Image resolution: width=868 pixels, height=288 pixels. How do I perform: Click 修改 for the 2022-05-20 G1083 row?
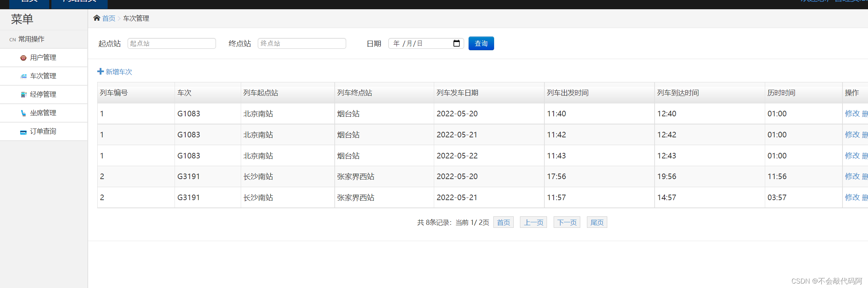(852, 113)
